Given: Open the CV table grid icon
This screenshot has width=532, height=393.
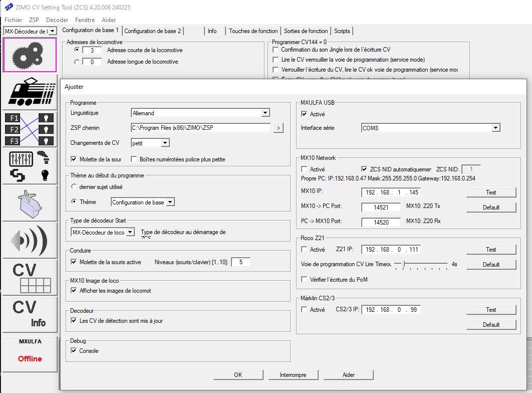Looking at the screenshot, I should [30, 278].
